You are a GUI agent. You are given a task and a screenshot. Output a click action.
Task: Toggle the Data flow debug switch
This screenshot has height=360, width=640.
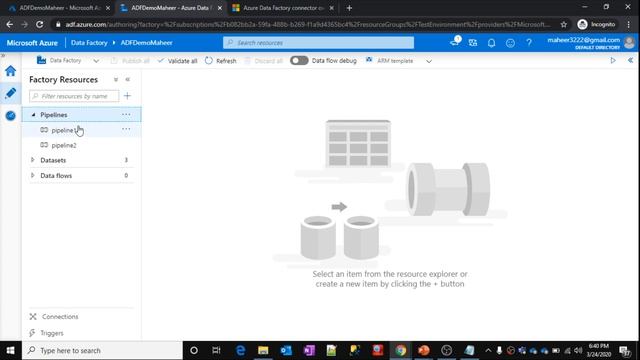(x=299, y=60)
